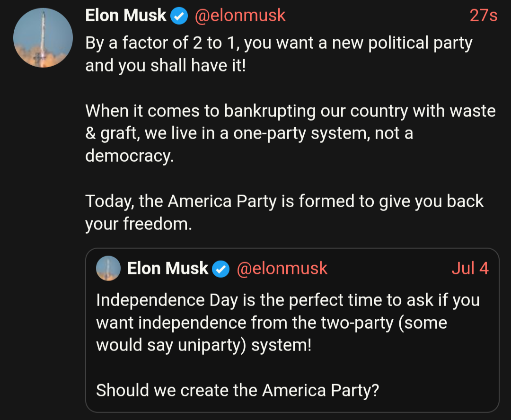The height and width of the screenshot is (420, 511).
Task: Click the line 'and you shall have it!'
Action: (166, 65)
